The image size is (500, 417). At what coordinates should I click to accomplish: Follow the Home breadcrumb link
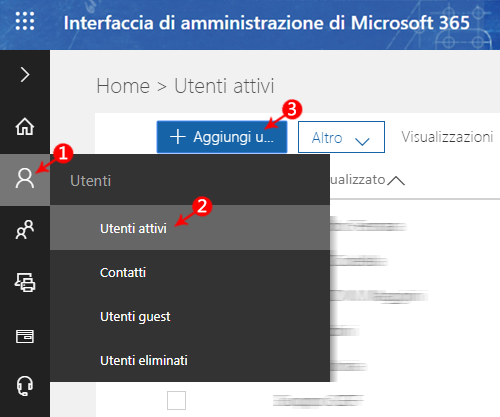click(123, 86)
